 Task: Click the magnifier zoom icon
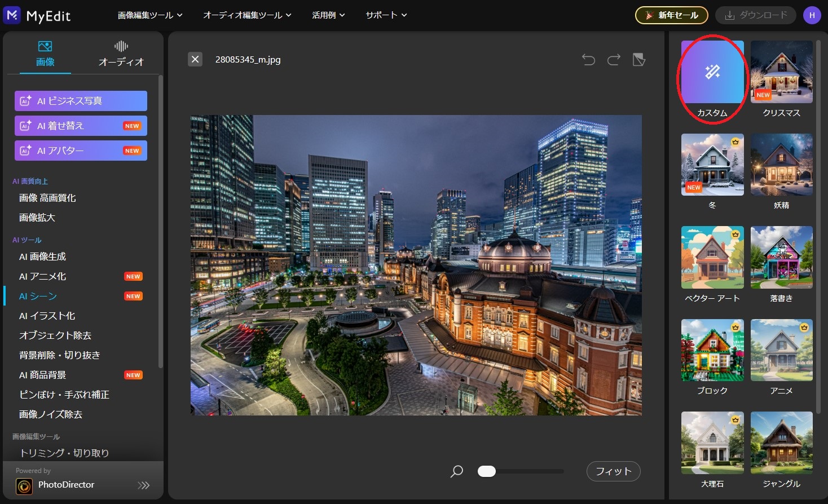(457, 471)
